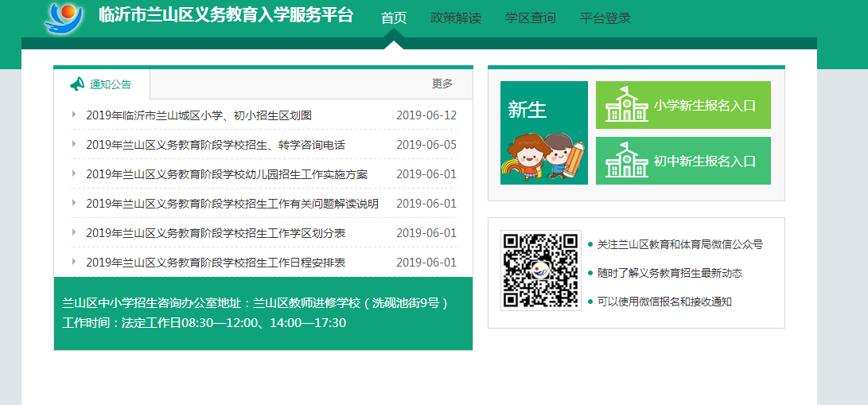Click the school building icon for 初中新生报名入口

[627, 160]
